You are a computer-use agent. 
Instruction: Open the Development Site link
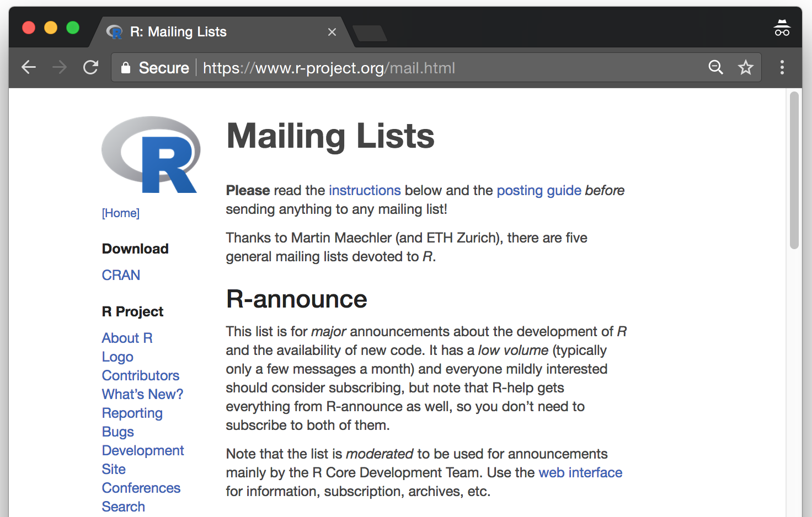click(x=143, y=460)
